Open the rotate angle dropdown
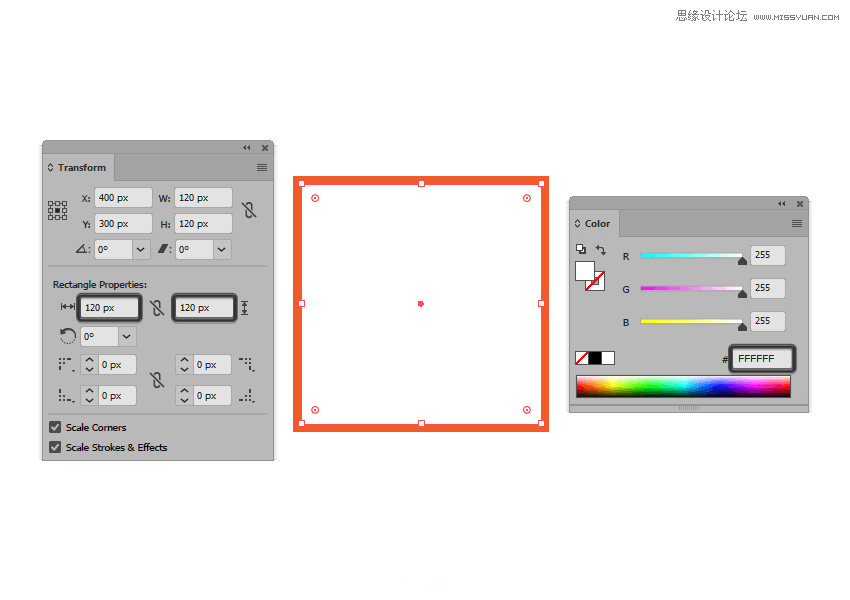 coord(141,250)
